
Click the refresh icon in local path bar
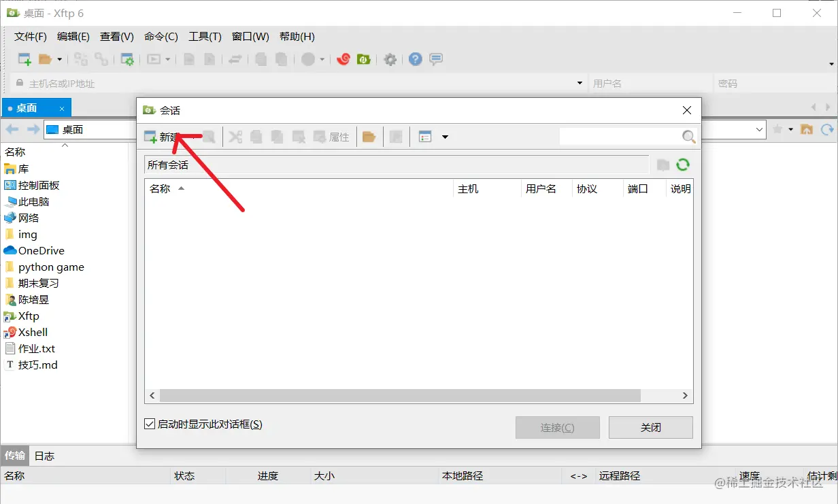point(827,129)
